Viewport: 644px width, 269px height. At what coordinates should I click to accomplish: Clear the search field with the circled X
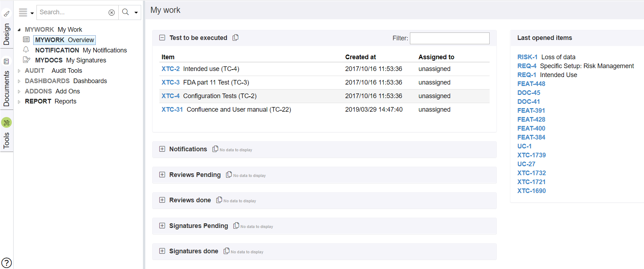112,12
